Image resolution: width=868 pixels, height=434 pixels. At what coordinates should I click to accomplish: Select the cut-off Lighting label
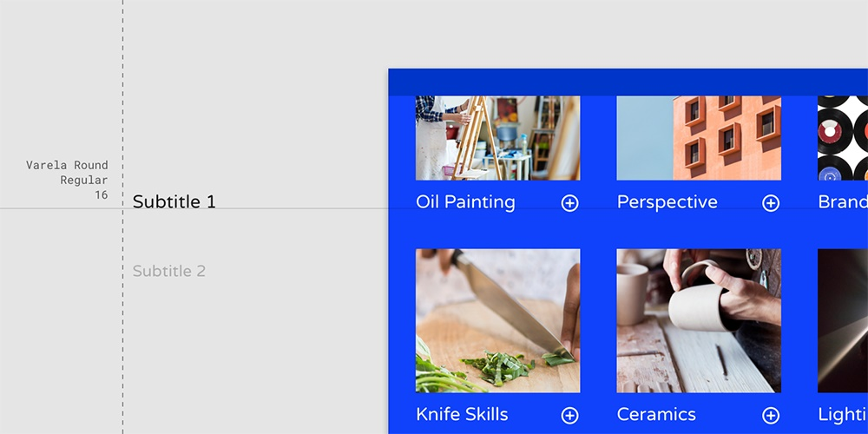843,414
